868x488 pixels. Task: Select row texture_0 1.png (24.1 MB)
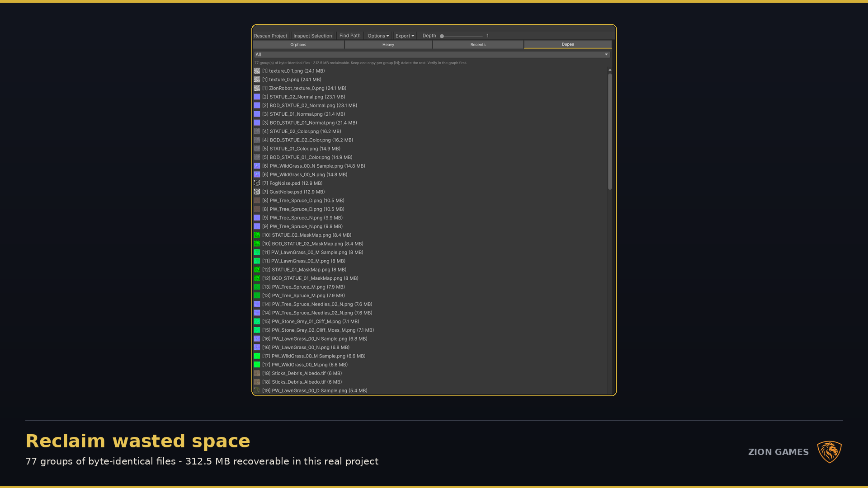click(429, 71)
